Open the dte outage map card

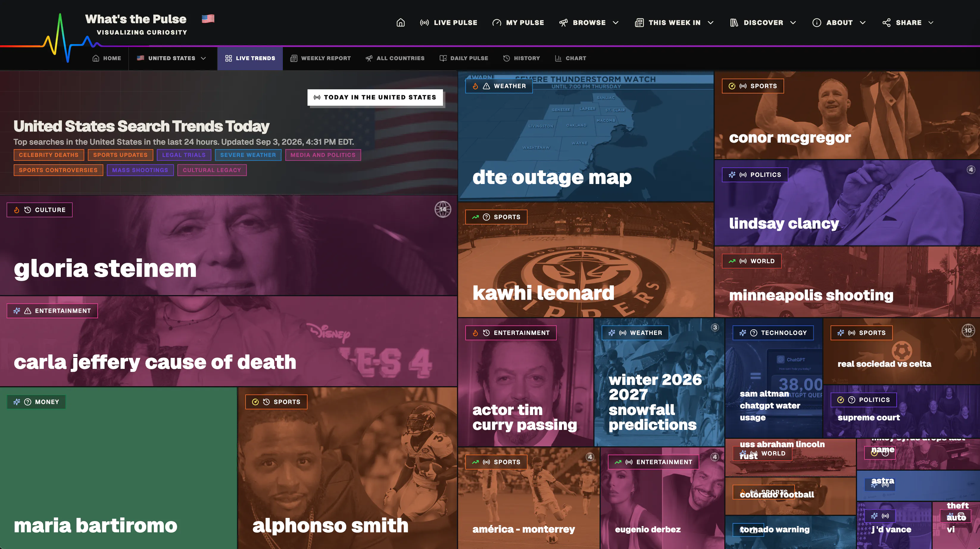[586, 136]
